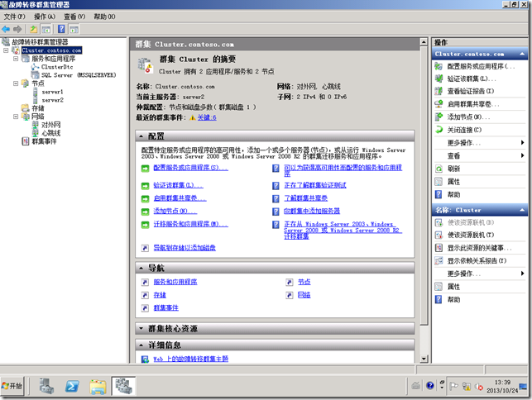
Task: Open PowerShell from the taskbar
Action: (72, 386)
